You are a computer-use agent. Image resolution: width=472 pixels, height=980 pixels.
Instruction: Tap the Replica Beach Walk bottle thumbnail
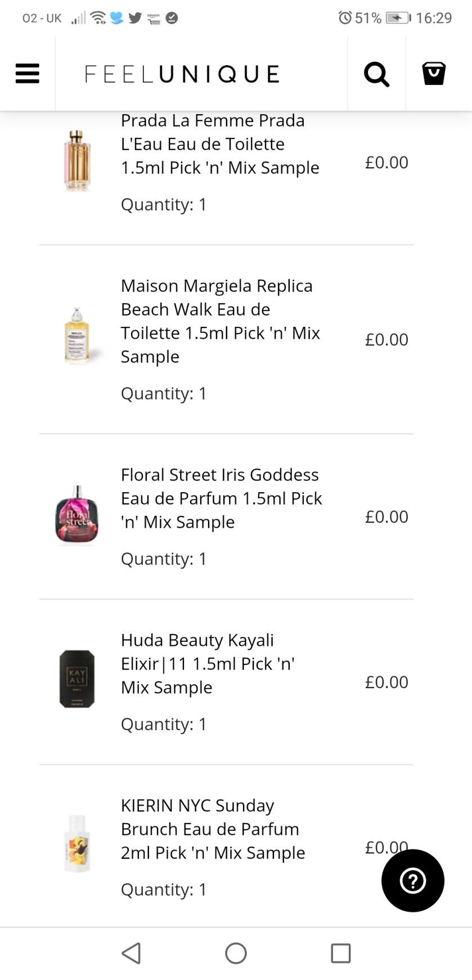click(x=77, y=335)
